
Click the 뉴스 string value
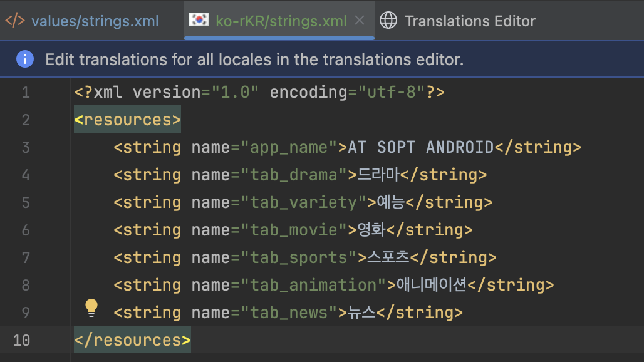click(361, 313)
